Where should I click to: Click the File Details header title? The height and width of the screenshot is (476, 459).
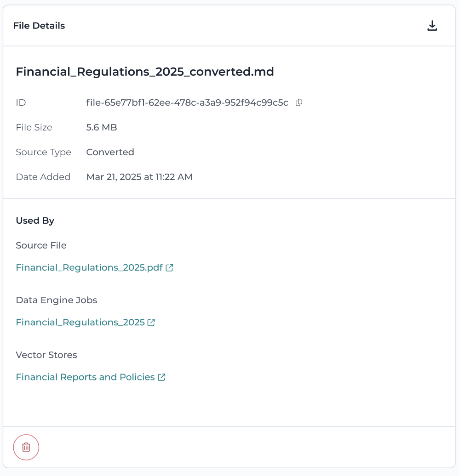(39, 26)
